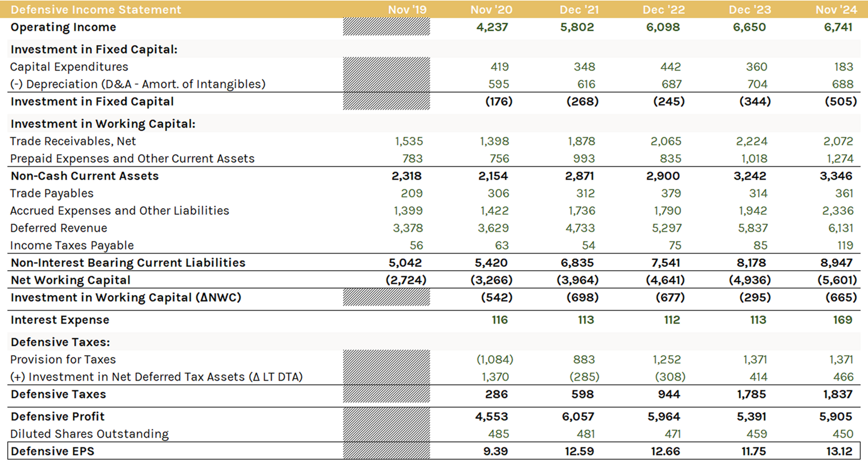This screenshot has height=467, width=868.
Task: Click the Nov '24 Operating Income value 6,741
Action: coord(838,27)
